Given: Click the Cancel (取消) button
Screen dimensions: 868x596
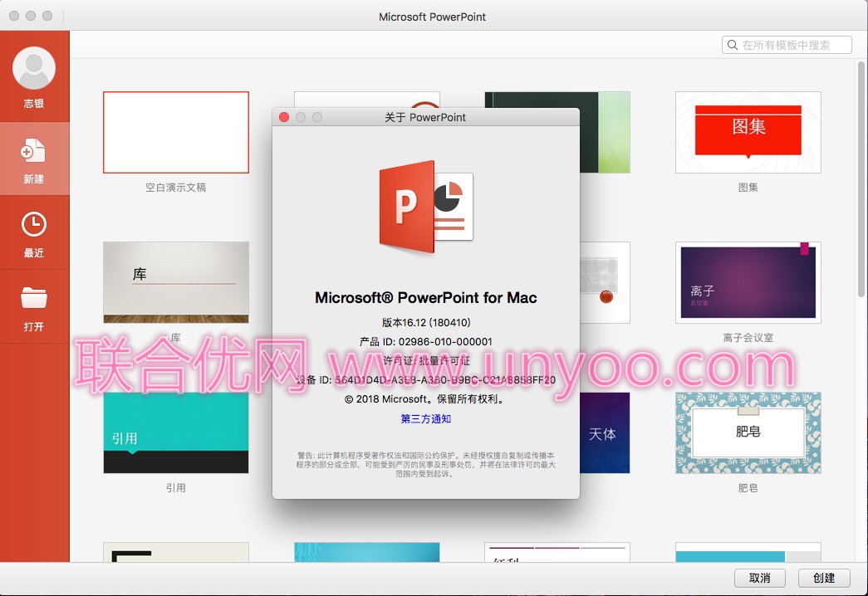Looking at the screenshot, I should pos(759,578).
